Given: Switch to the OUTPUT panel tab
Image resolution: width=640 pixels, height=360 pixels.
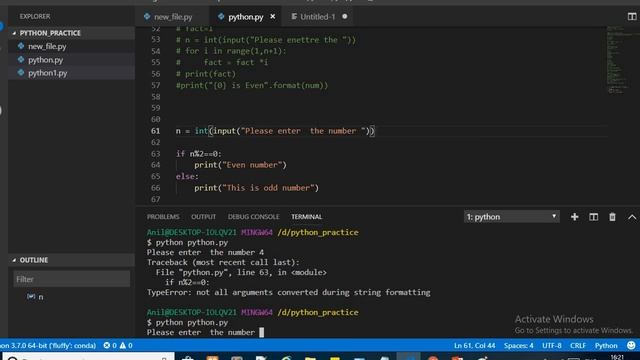Looking at the screenshot, I should [x=203, y=217].
